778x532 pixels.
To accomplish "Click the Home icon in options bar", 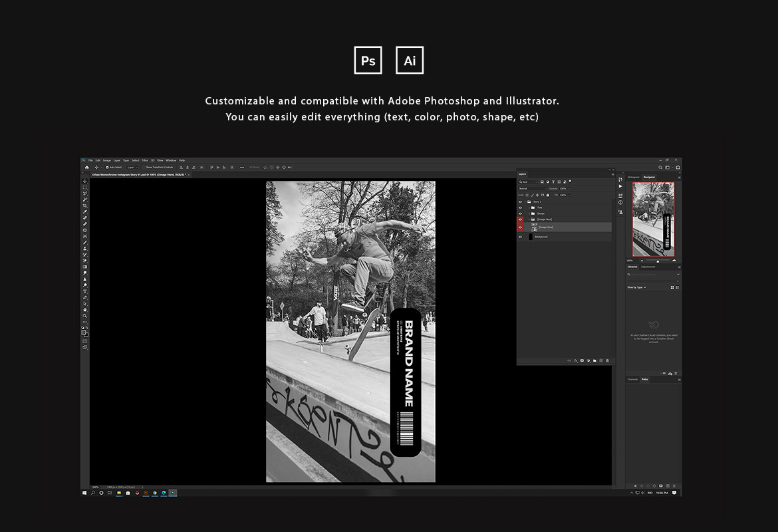I will click(86, 168).
